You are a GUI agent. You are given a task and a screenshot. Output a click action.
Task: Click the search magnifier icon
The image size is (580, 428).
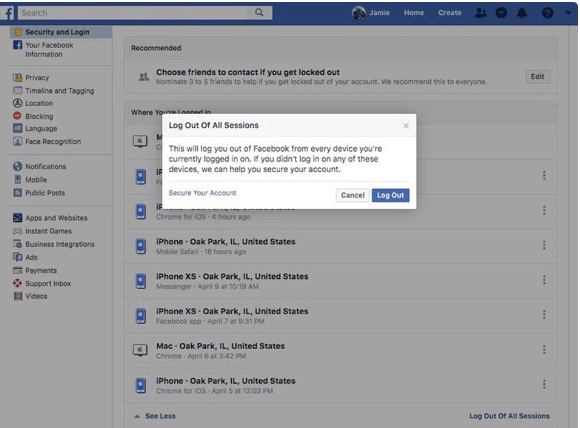pyautogui.click(x=259, y=13)
